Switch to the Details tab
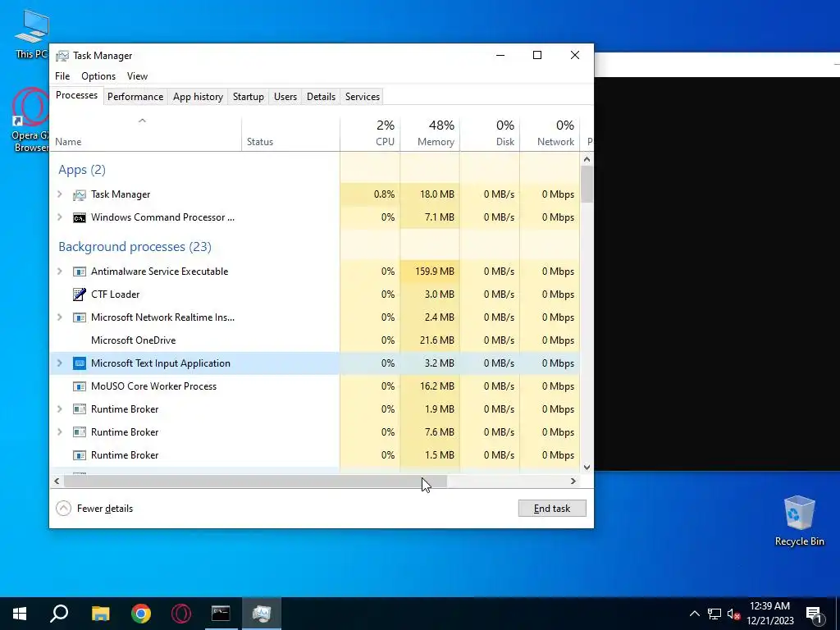Screen dimensions: 840x630 tap(321, 97)
